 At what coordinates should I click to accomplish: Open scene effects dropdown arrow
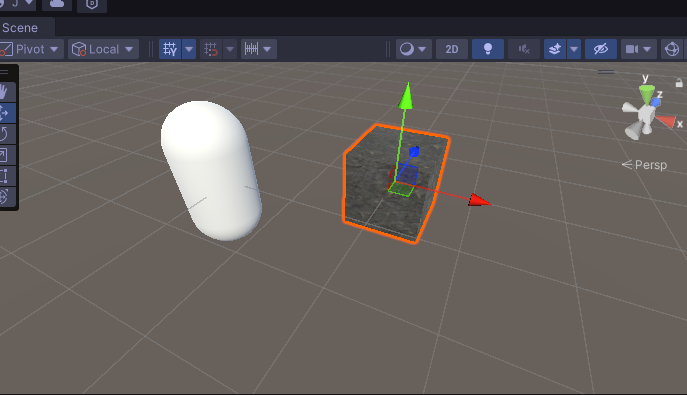coord(574,49)
